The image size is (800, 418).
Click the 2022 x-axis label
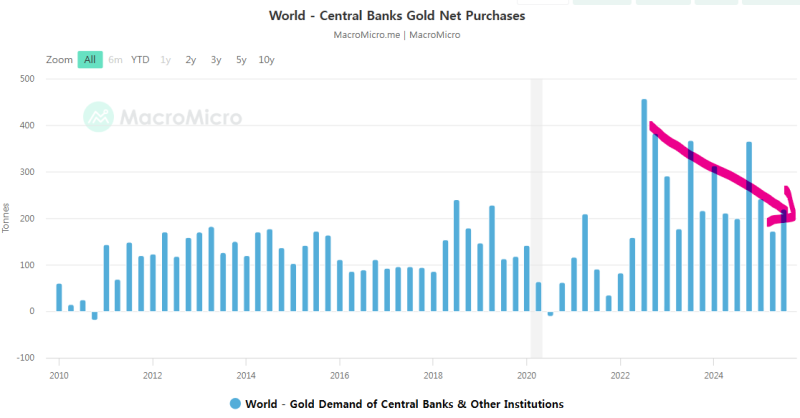tap(620, 376)
